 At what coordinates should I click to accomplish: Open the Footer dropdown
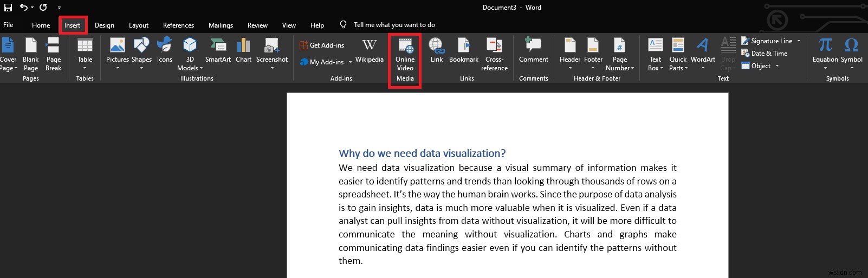point(593,54)
